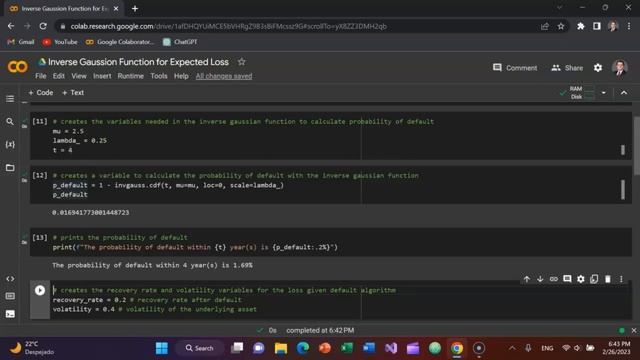Screen dimensions: 640x360
Task: Move cell up with arrow icon
Action: coord(527,279)
